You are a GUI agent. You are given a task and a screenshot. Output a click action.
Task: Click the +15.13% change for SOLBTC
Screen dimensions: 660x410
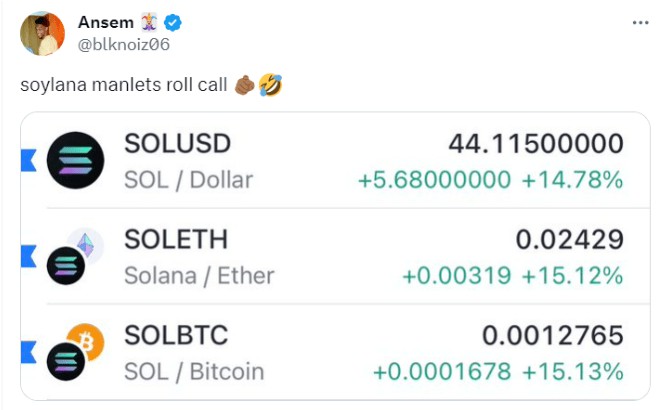(x=573, y=372)
